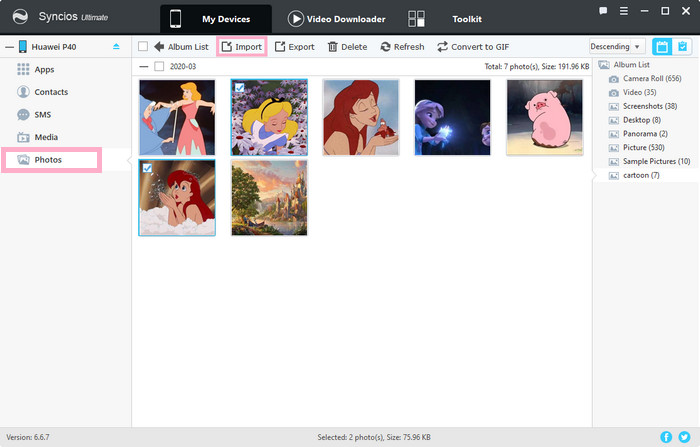Click the Version: 6.6.7 text
The image size is (700, 447).
[28, 437]
